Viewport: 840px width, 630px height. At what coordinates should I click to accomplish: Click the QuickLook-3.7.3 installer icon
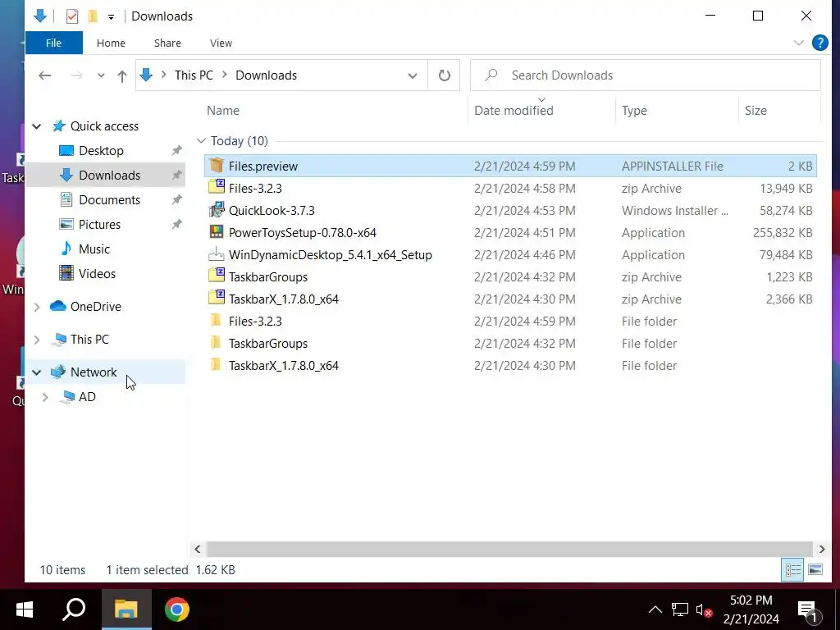tap(217, 210)
